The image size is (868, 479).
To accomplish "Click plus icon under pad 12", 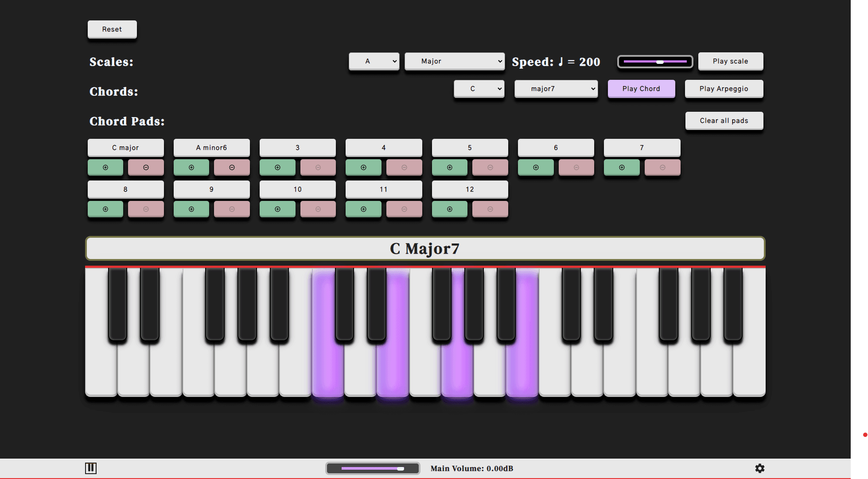I will (x=449, y=209).
